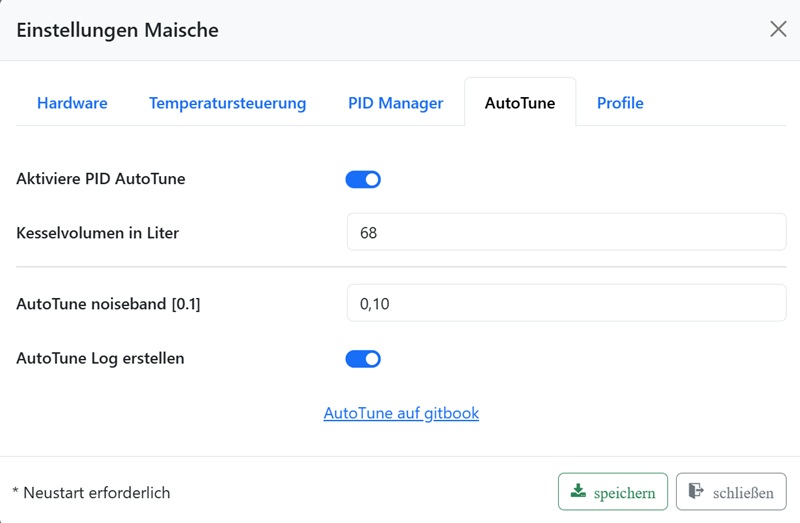This screenshot has height=523, width=800.
Task: Click the Neustart erforderlich footnote text
Action: point(91,493)
